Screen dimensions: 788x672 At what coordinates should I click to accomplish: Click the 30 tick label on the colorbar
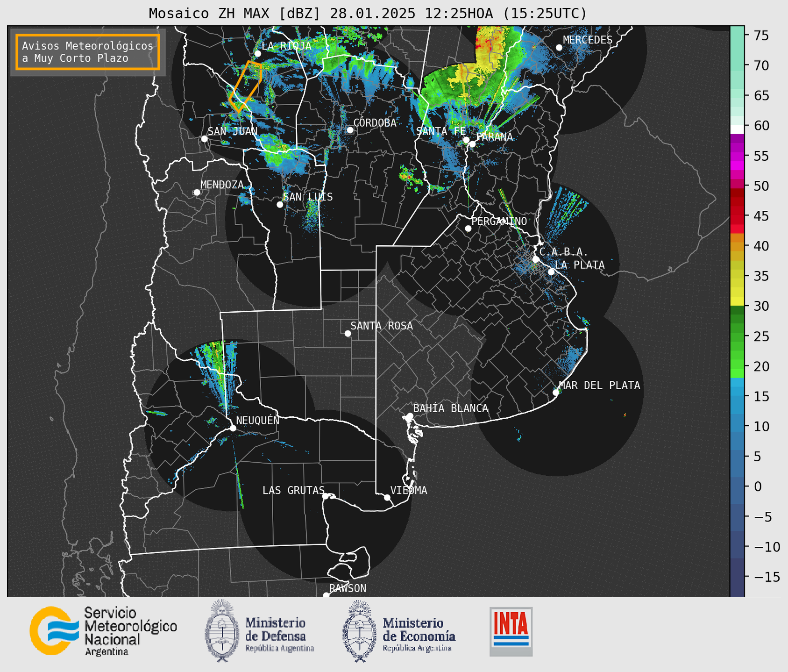click(761, 306)
